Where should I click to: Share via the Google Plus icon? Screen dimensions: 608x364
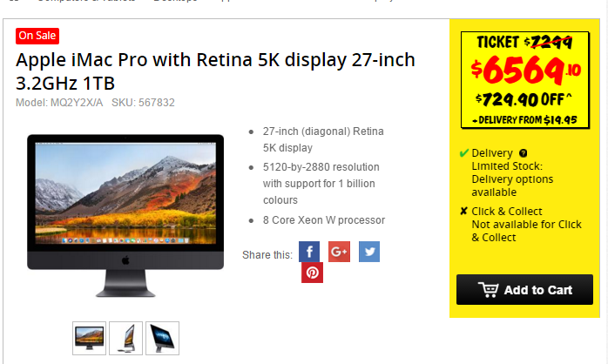point(340,252)
